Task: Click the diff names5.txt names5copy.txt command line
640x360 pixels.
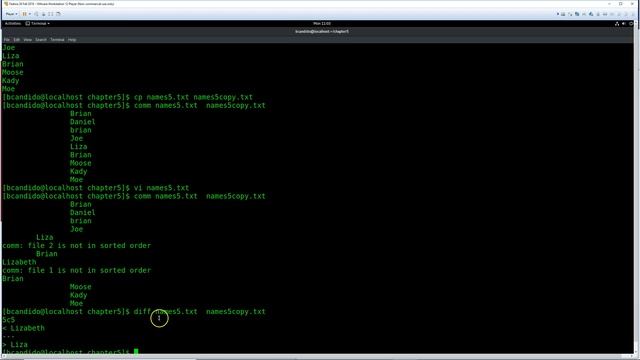Action: (x=134, y=311)
